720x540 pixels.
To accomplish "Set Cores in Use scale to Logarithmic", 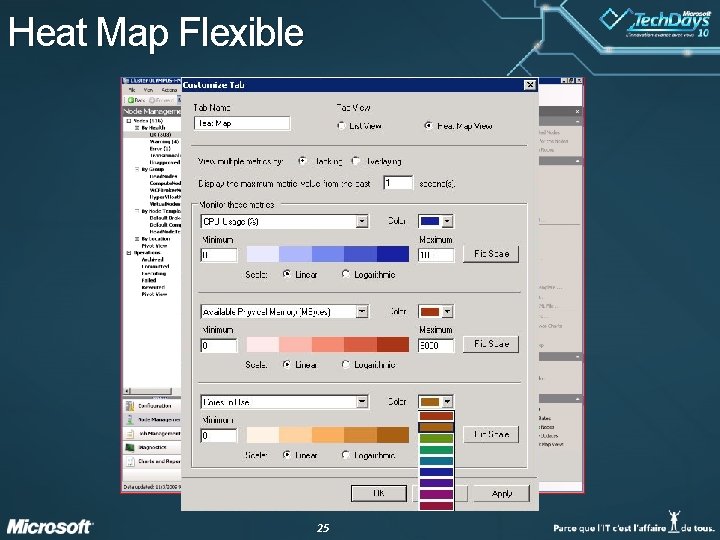I will click(x=345, y=455).
